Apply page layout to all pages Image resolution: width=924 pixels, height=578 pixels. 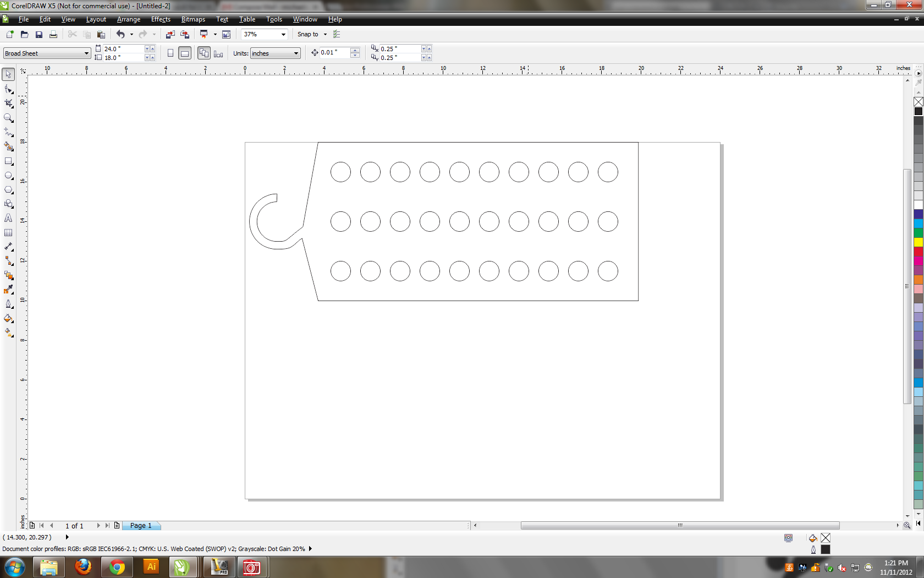(204, 53)
